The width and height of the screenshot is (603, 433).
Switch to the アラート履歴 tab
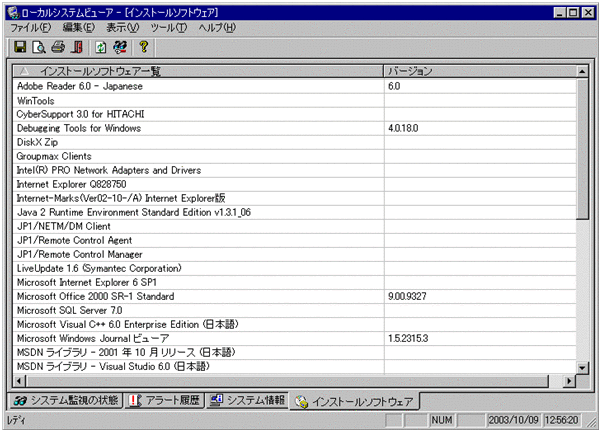164,401
